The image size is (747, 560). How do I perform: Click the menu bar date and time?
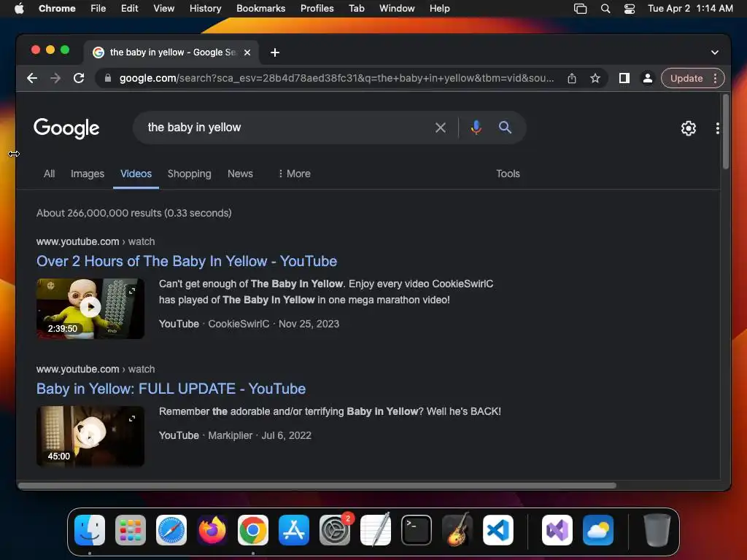(x=690, y=9)
